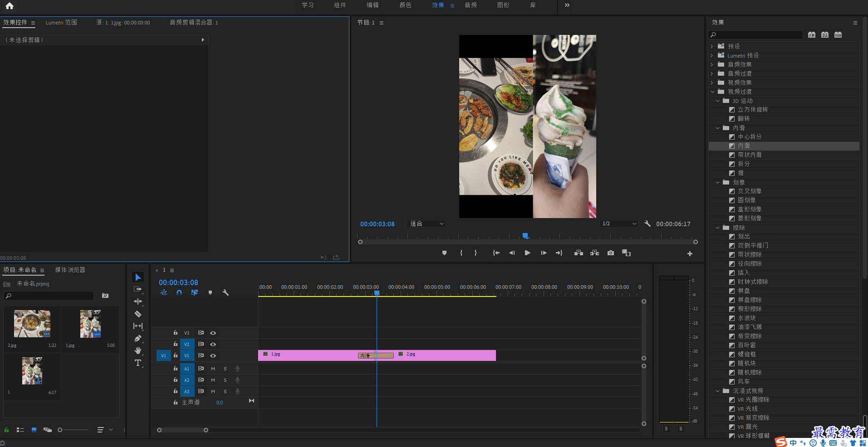Click the project panel zoom slider
868x447 pixels.
73,430
